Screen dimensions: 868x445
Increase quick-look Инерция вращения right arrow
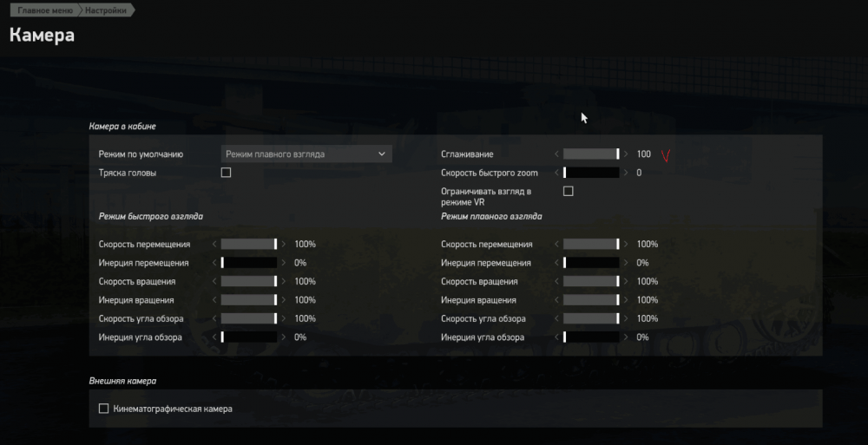pos(284,300)
